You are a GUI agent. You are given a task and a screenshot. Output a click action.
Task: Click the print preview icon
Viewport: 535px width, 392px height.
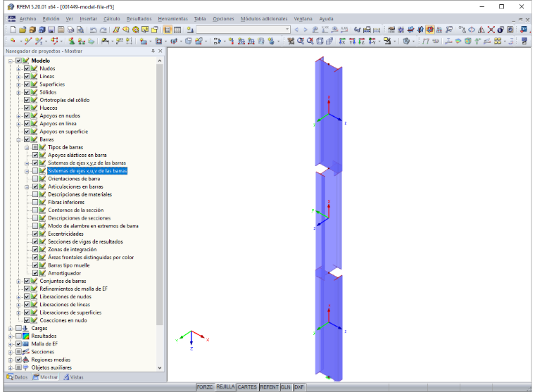click(80, 30)
